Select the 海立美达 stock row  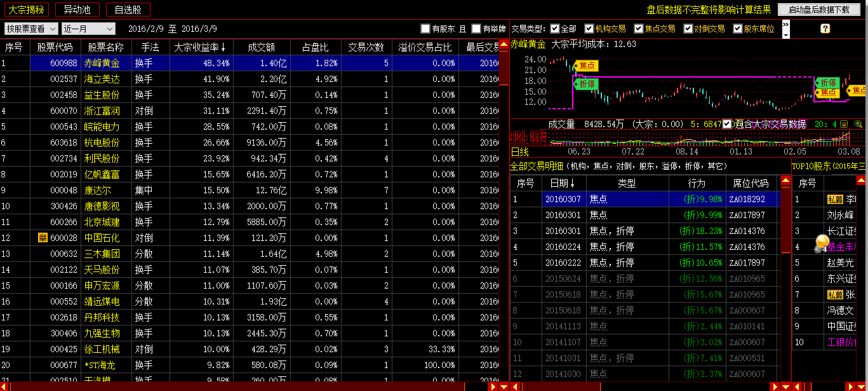pos(102,79)
